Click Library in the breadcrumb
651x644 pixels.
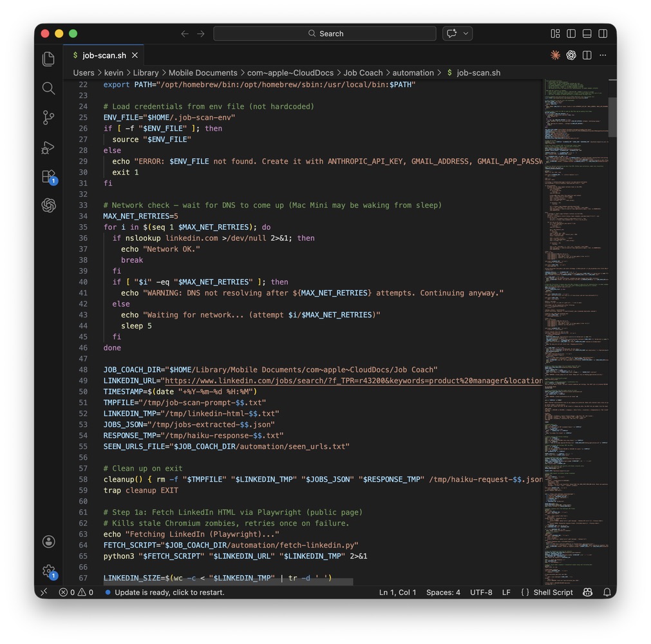(146, 73)
